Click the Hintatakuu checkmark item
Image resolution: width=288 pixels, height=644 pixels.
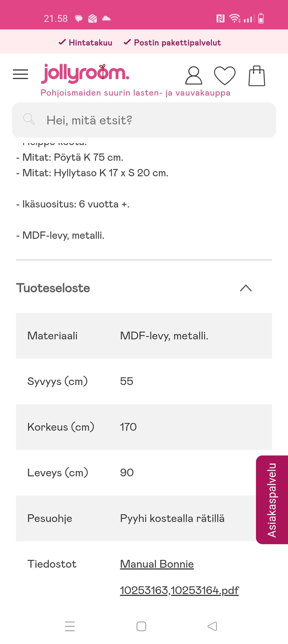(85, 42)
